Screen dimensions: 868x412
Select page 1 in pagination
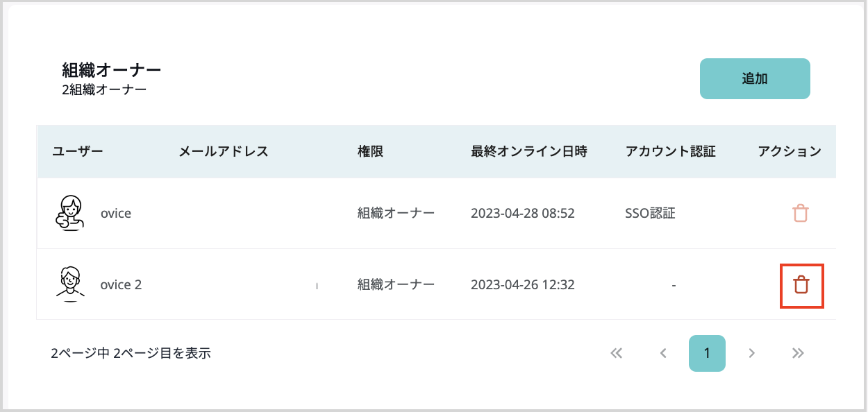pos(707,353)
